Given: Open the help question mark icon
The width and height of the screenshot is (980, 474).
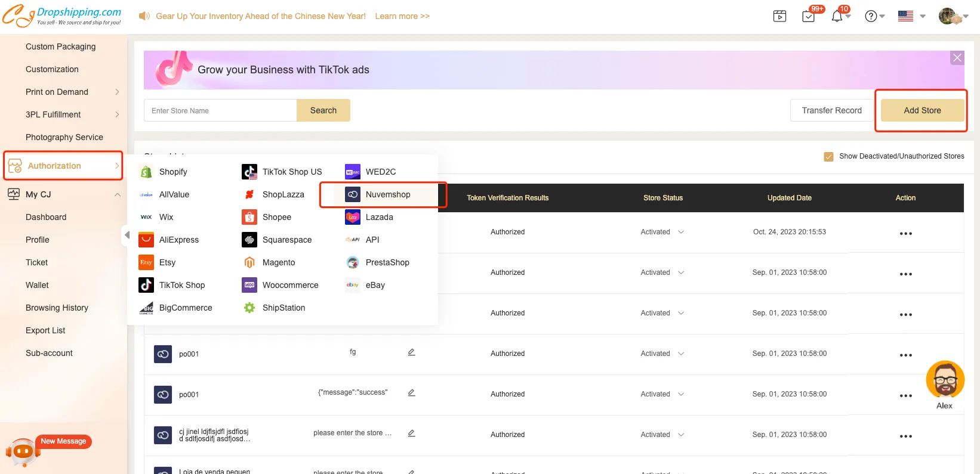Looking at the screenshot, I should click(x=871, y=16).
